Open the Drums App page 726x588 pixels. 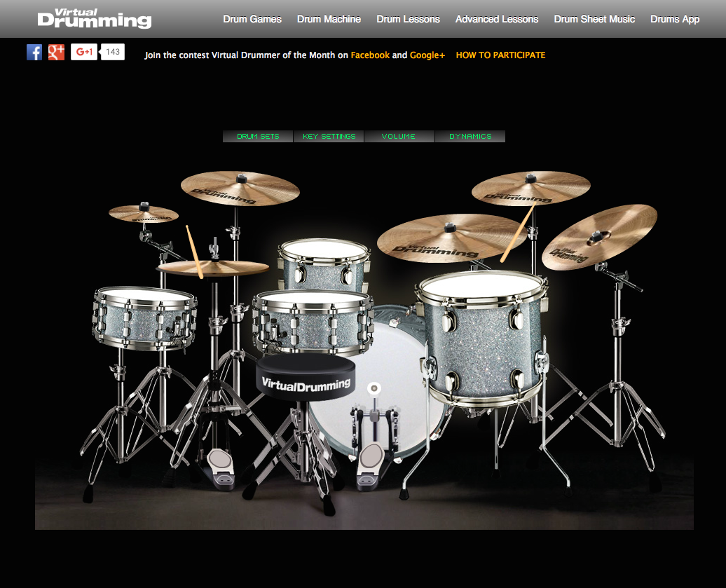(675, 19)
